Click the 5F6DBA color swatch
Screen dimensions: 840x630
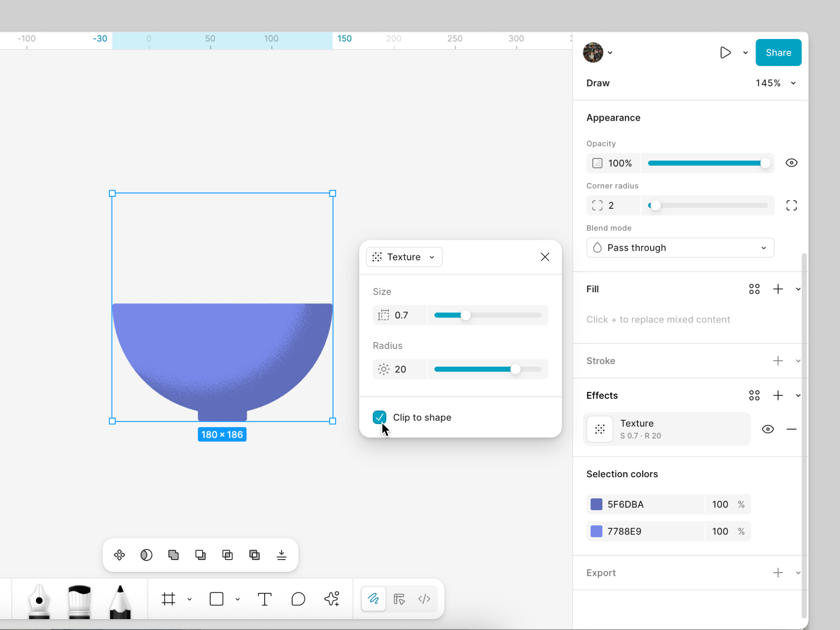(596, 504)
